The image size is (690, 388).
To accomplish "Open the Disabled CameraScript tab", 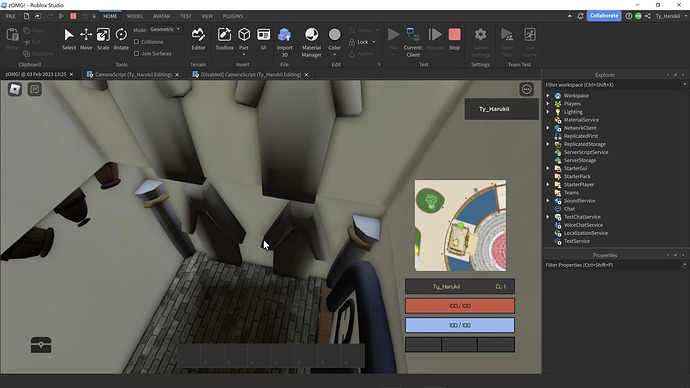I will pos(250,74).
